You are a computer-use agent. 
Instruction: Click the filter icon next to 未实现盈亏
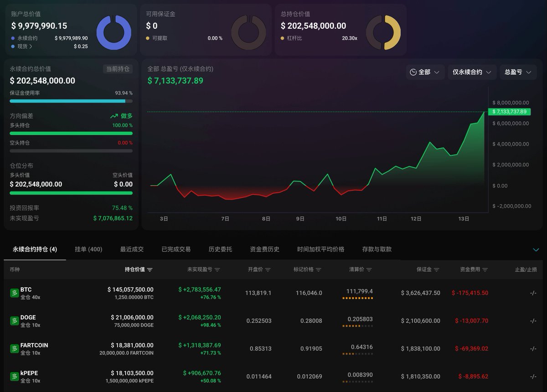click(x=217, y=270)
